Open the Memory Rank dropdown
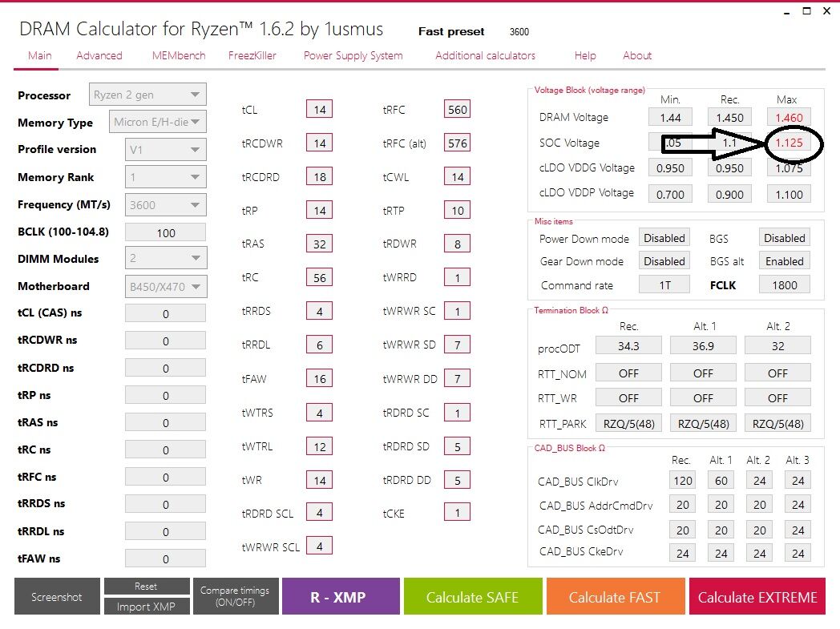The image size is (840, 629). (x=166, y=177)
